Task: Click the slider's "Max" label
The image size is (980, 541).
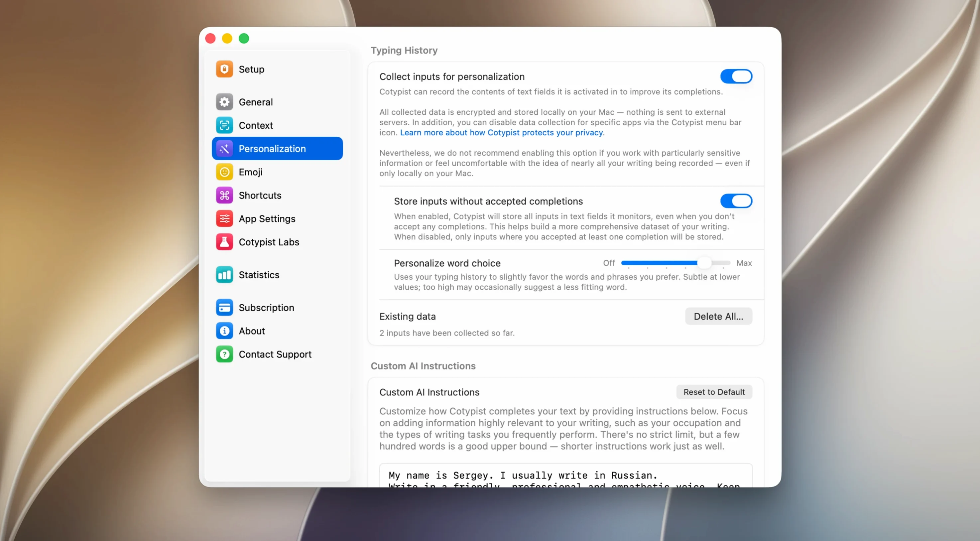Action: pos(744,263)
